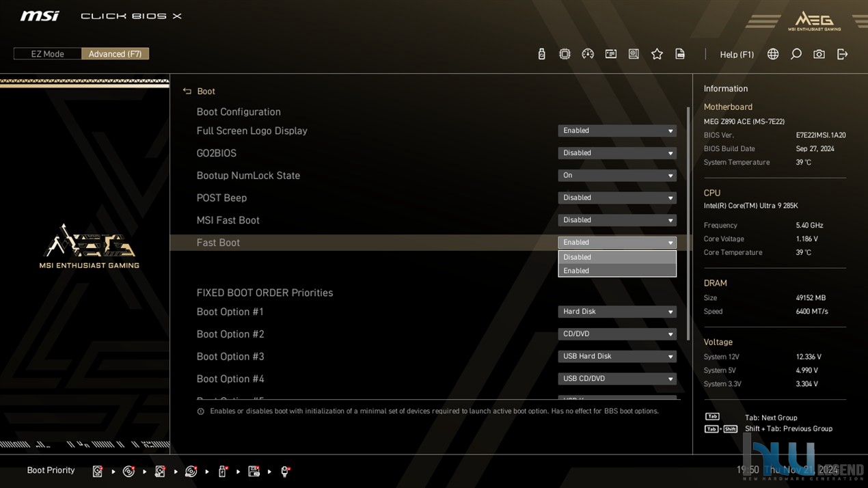Select the MSI Fast Boot label
The image size is (868, 488).
pos(228,220)
